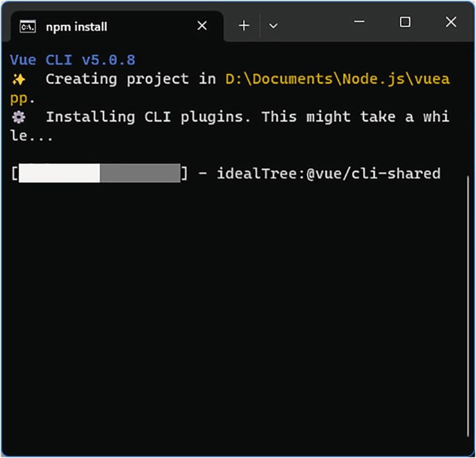
Task: Click the idealTree:@vue/cli-shared status text
Action: point(328,173)
